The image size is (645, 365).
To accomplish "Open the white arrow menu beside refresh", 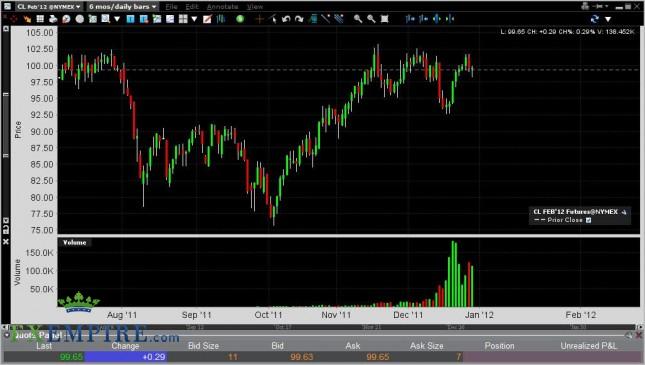I will tap(608, 19).
